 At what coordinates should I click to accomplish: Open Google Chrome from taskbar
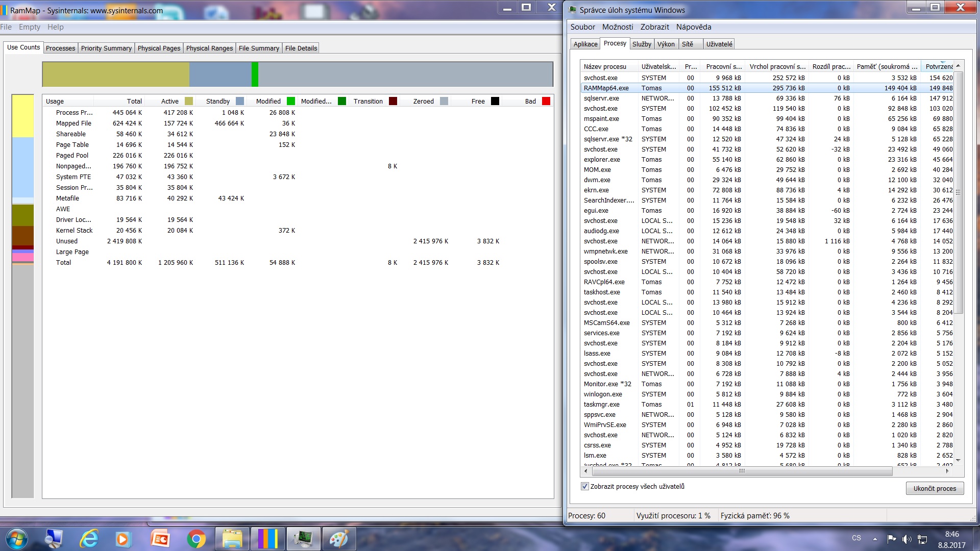(x=196, y=539)
